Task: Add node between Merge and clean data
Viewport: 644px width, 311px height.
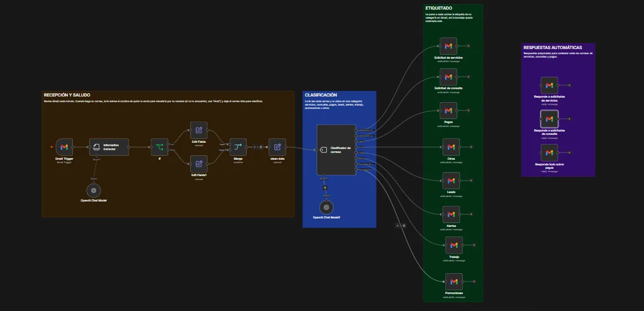Action: (254, 147)
